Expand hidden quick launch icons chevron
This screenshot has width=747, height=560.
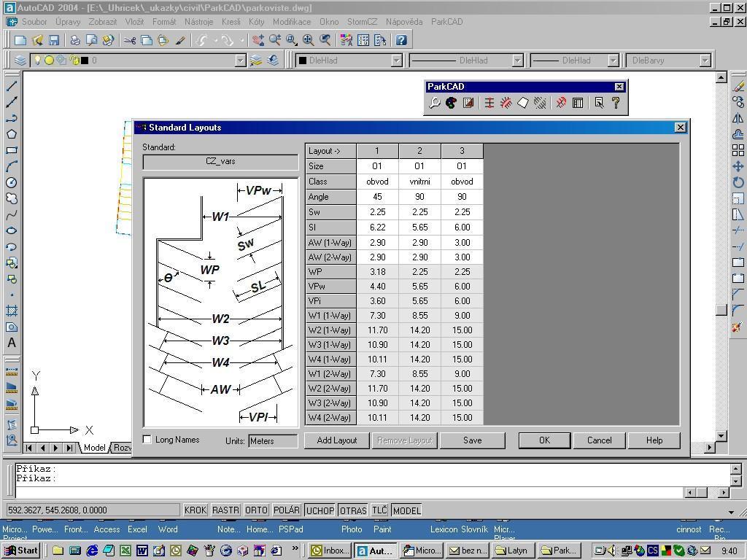coord(295,548)
